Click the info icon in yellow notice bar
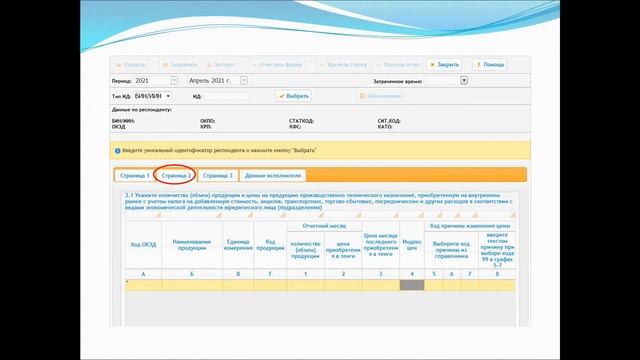This screenshot has width=640, height=360. (x=118, y=151)
